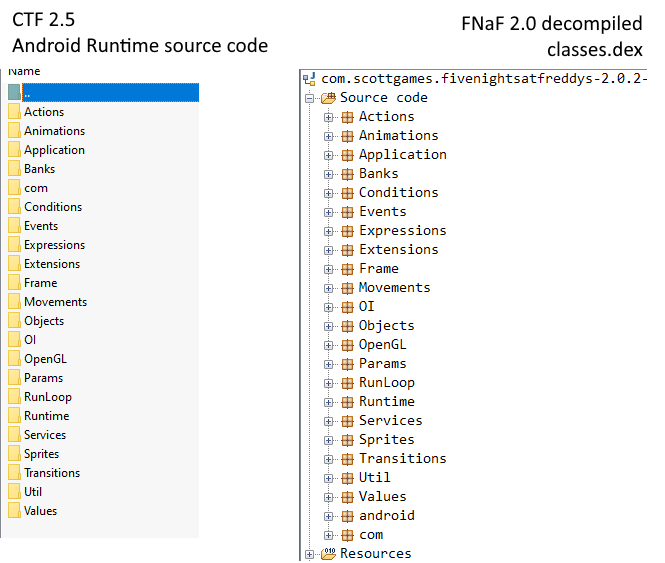Select Application folder name in file list

click(54, 150)
